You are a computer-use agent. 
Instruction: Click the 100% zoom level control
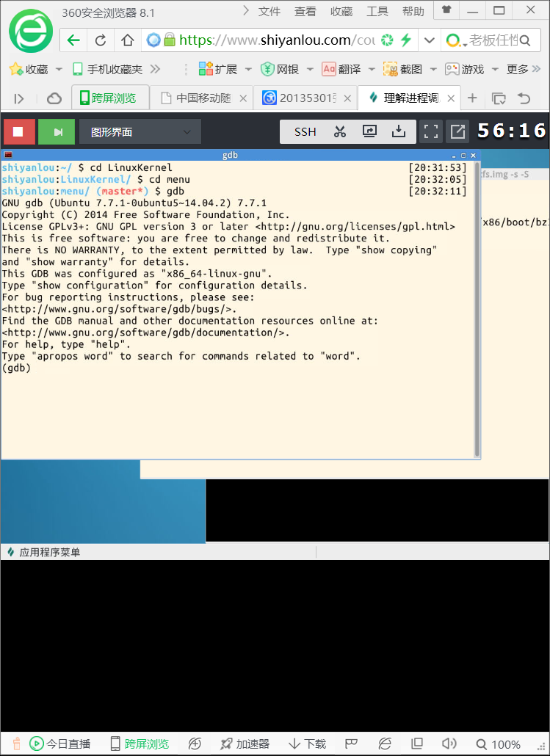[498, 744]
